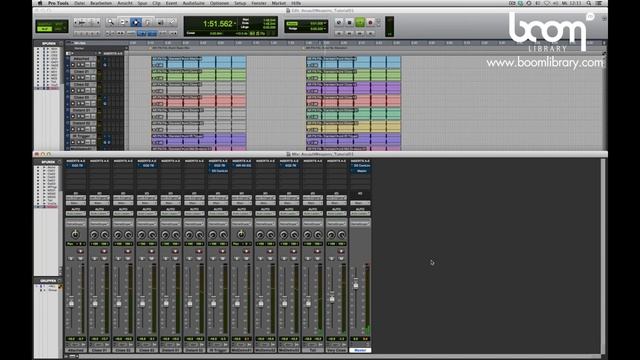The height and width of the screenshot is (360, 640).
Task: Open GRUPPEN list popup menu
Action: coord(60,281)
